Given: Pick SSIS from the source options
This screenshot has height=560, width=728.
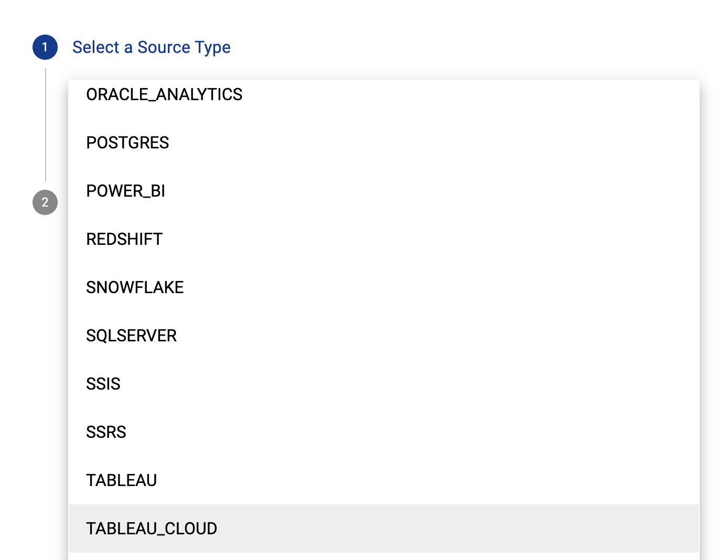Looking at the screenshot, I should (103, 384).
